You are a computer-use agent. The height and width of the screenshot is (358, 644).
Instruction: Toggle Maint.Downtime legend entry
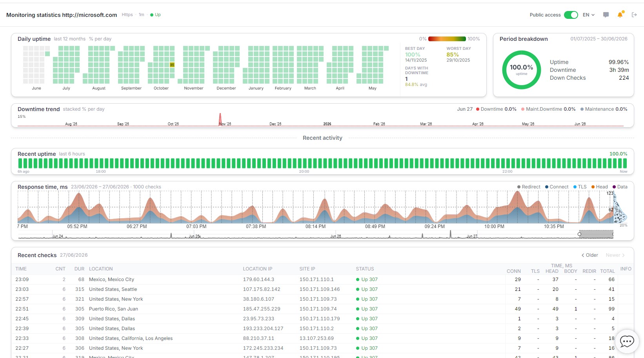point(548,109)
